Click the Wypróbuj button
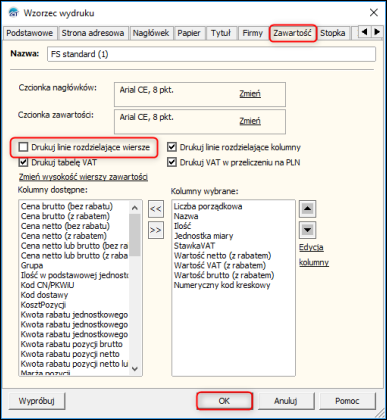This screenshot has width=387, height=420. tap(37, 401)
